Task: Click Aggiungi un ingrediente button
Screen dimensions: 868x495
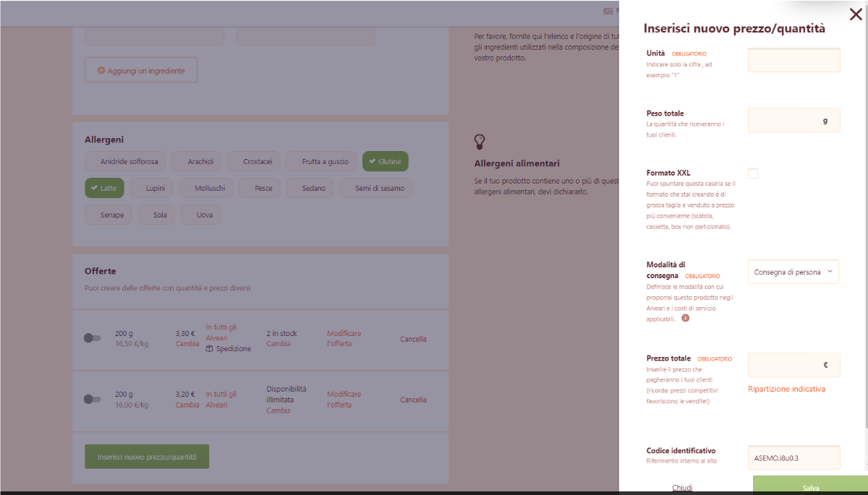Action: click(x=141, y=70)
